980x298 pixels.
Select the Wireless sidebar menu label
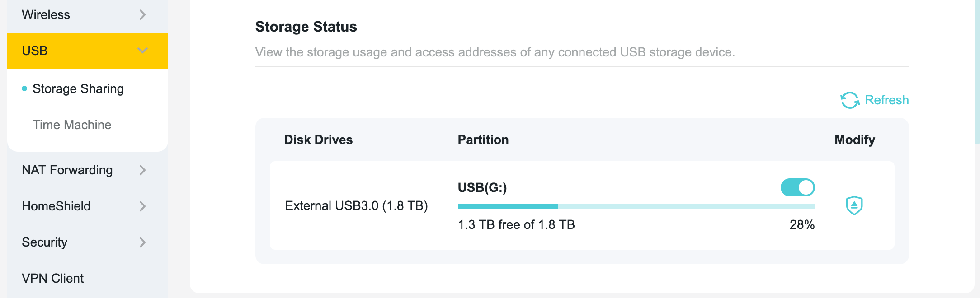[46, 15]
